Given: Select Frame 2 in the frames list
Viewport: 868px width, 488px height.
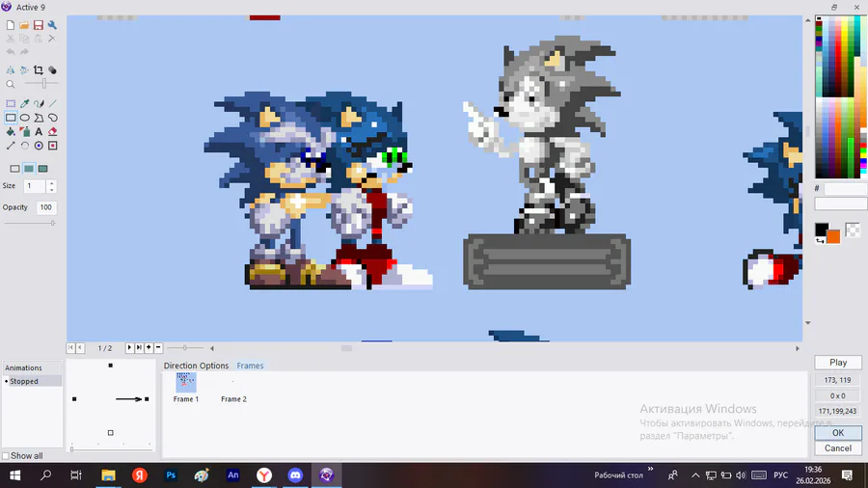Looking at the screenshot, I should (233, 399).
